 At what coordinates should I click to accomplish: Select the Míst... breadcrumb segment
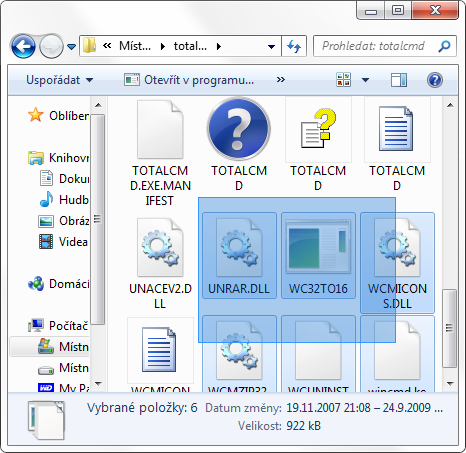tap(135, 46)
